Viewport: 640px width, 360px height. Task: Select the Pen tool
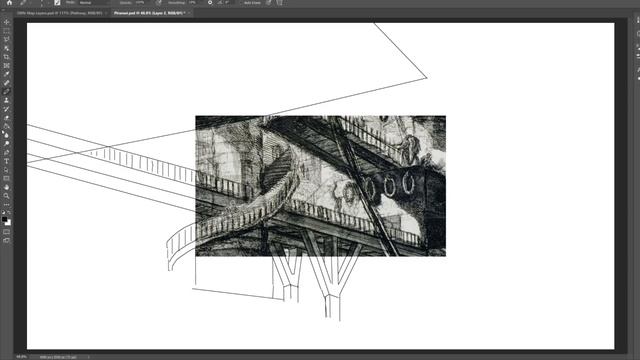click(x=6, y=152)
